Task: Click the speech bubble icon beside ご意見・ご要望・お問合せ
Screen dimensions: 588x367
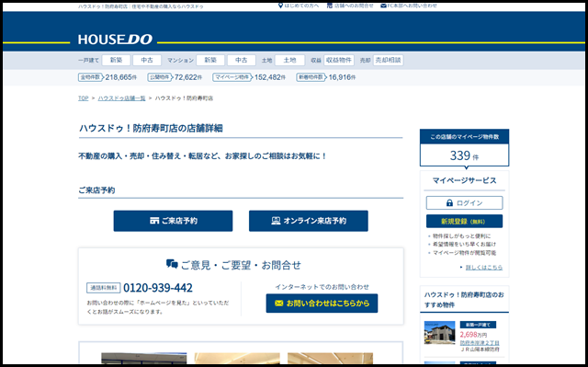Action: (x=172, y=264)
